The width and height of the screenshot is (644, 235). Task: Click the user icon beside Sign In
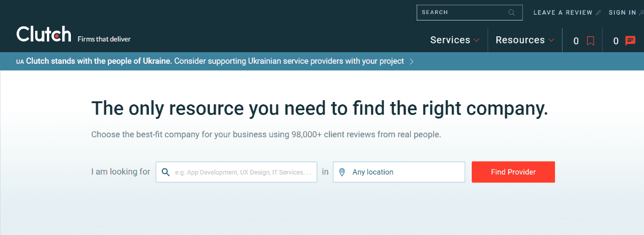pos(640,12)
